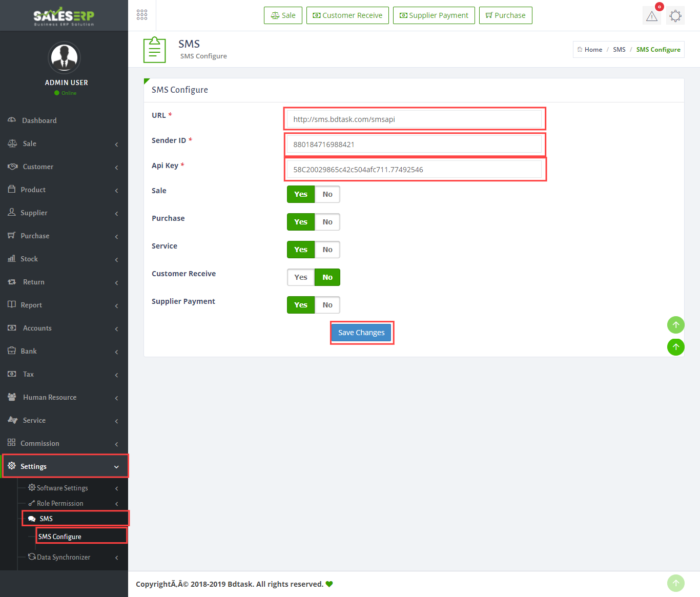Click the Human Resource people icon

tap(12, 397)
